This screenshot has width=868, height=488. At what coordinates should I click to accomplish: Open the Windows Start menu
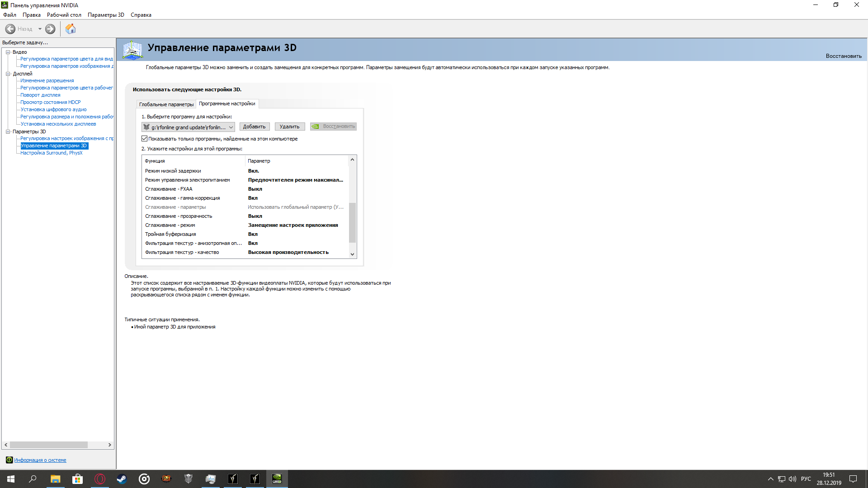point(11,479)
